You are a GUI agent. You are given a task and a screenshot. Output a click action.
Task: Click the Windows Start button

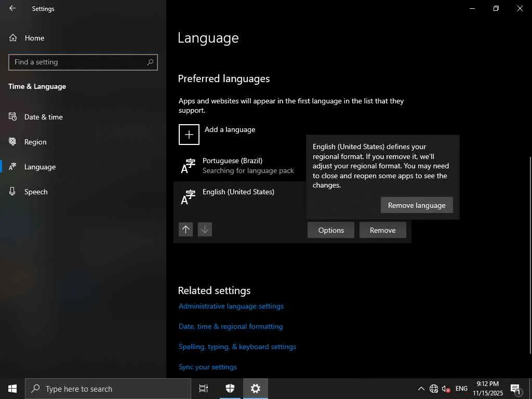click(x=12, y=389)
